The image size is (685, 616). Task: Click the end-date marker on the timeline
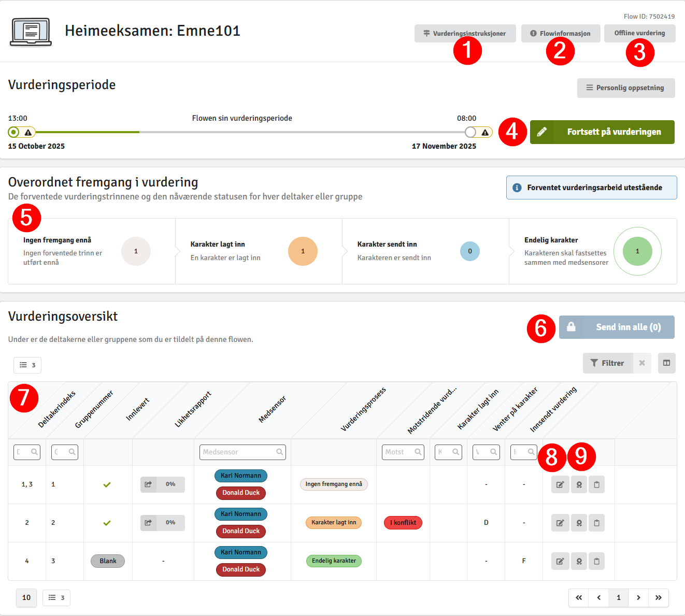click(470, 132)
